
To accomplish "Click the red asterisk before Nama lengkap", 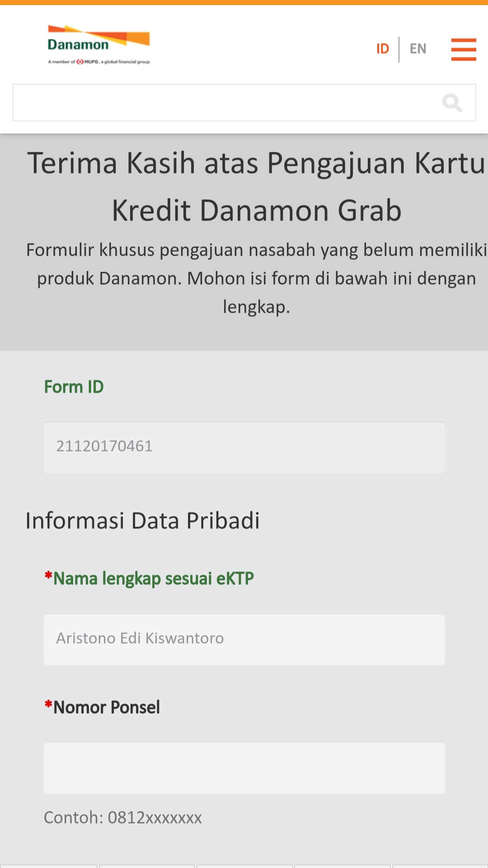I will [48, 576].
